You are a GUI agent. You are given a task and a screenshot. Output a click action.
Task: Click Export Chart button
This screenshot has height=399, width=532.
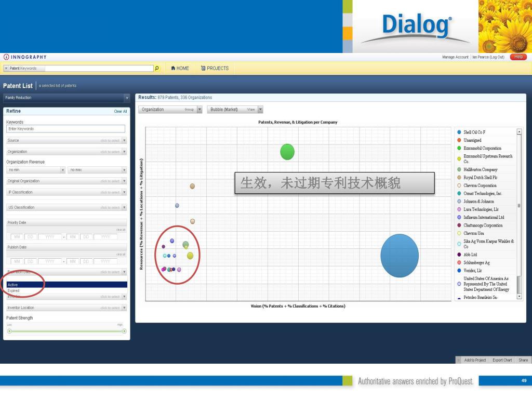[502, 360]
